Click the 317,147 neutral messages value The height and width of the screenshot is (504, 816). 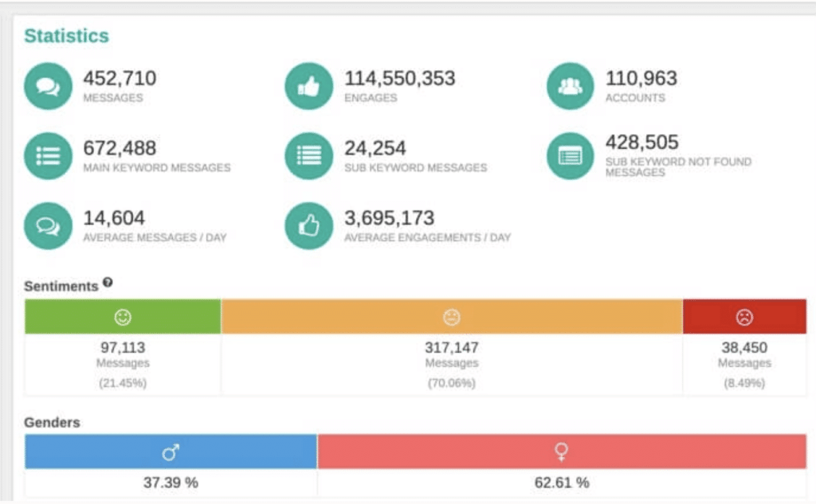[452, 348]
